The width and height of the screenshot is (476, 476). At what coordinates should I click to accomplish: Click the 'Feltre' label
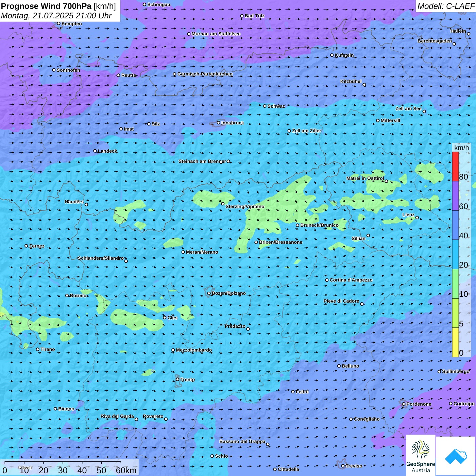point(302,392)
